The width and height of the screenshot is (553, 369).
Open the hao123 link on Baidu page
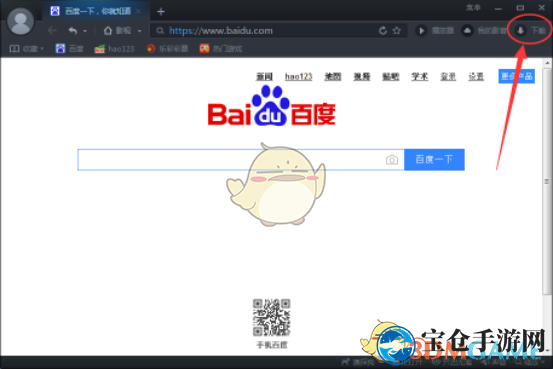pyautogui.click(x=298, y=76)
